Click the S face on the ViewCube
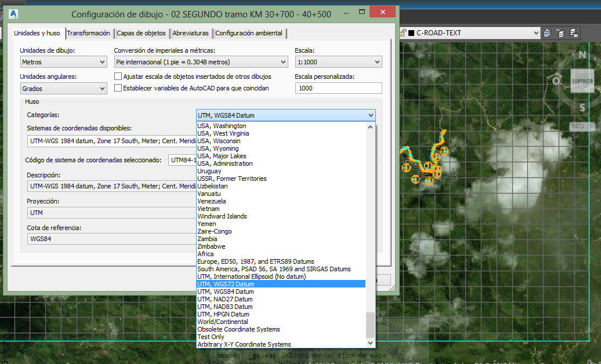The width and height of the screenshot is (601, 364). pos(582,107)
